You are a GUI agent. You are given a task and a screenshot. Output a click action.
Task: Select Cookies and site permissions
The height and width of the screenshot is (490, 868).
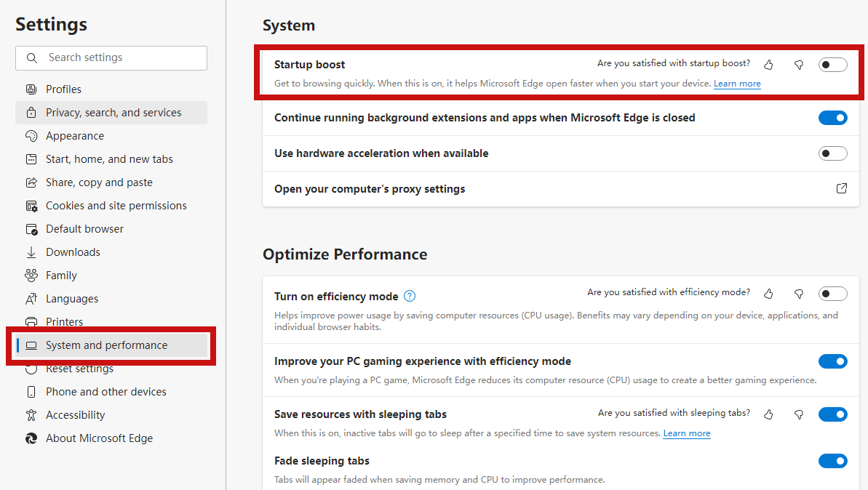tap(111, 206)
